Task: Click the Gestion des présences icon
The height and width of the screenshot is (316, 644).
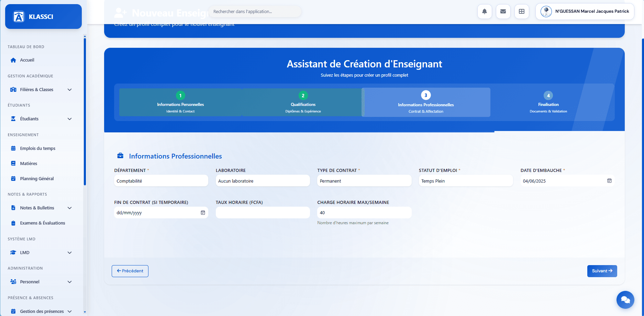Action: point(13,312)
